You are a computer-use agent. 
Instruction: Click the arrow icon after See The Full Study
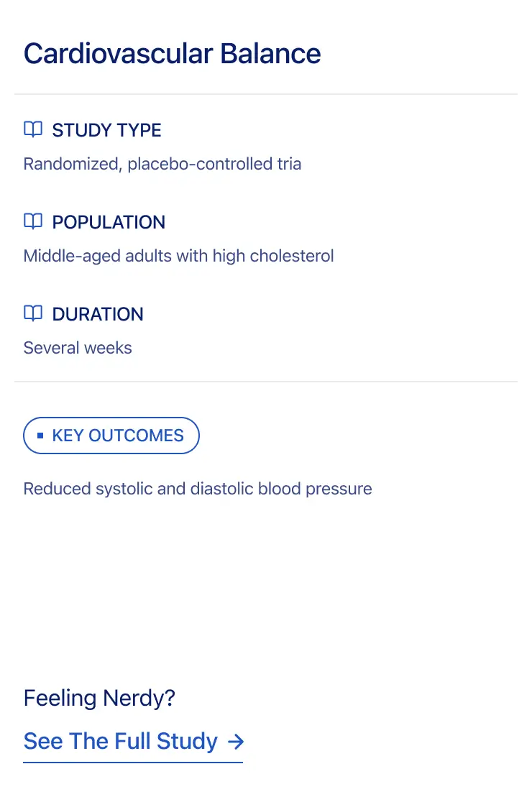pos(235,741)
